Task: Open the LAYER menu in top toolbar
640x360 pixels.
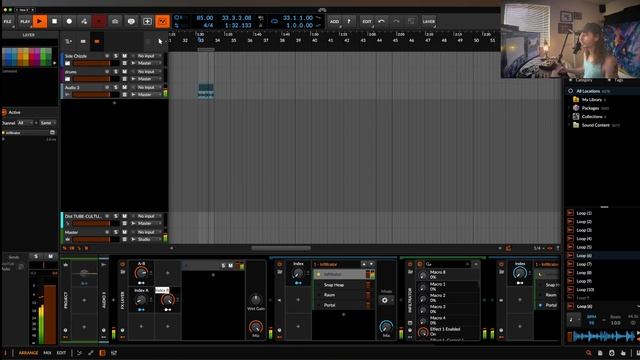Action: click(x=429, y=21)
